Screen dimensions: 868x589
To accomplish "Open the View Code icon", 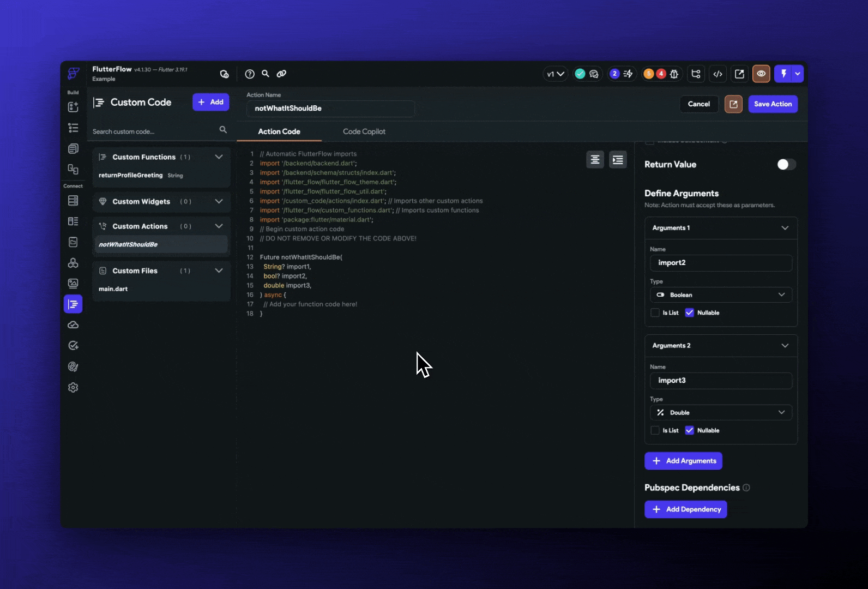I will (x=718, y=74).
